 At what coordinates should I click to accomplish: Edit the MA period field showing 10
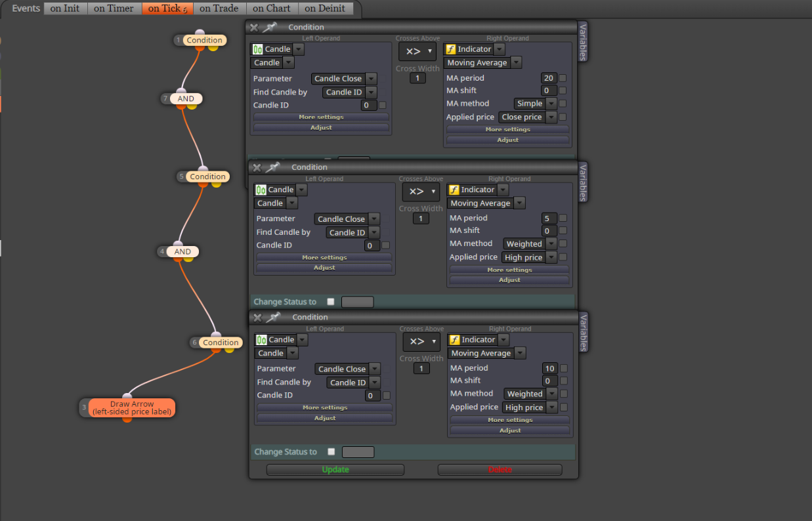point(550,369)
